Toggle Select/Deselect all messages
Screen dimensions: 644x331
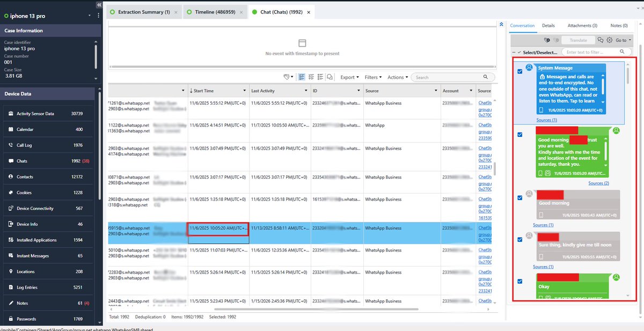pyautogui.click(x=519, y=52)
